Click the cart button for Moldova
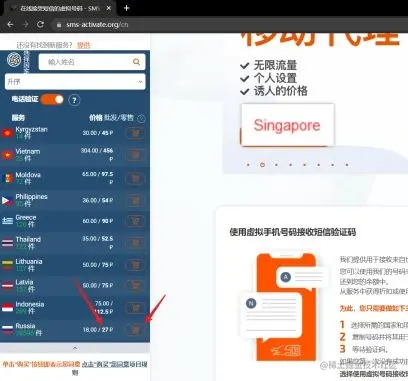408x381 pixels. [135, 178]
